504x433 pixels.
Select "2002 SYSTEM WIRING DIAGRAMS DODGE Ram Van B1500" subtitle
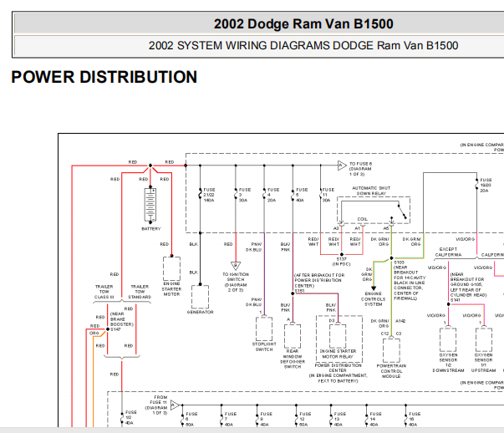[x=303, y=46]
